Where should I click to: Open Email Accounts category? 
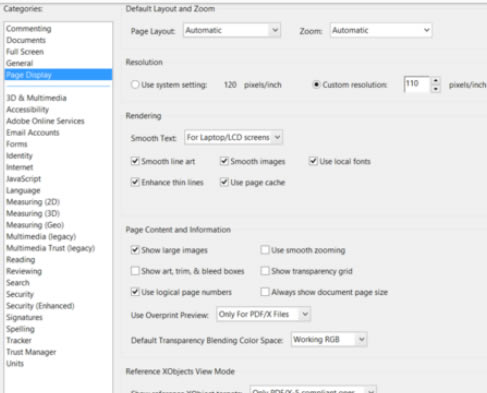[x=33, y=133]
